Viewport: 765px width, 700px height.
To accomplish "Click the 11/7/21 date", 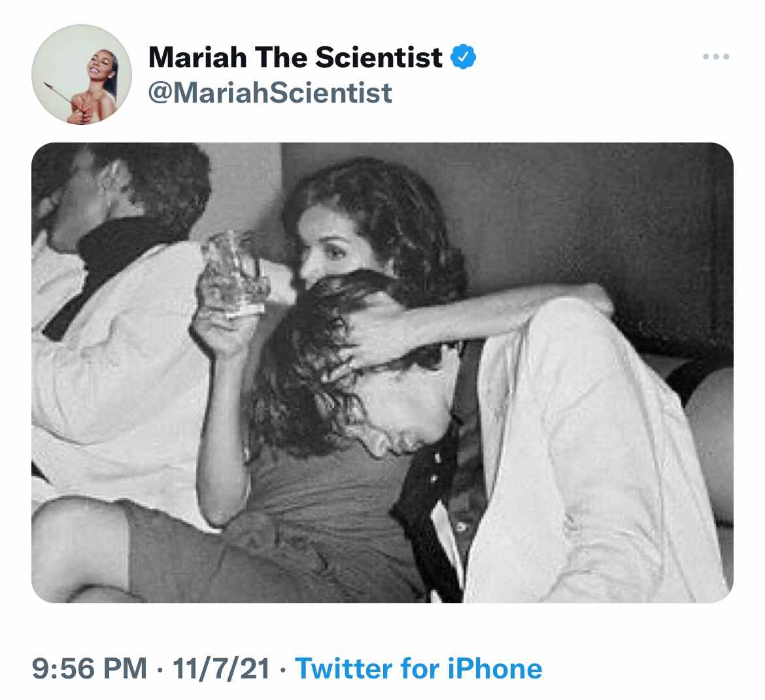I will [x=221, y=668].
